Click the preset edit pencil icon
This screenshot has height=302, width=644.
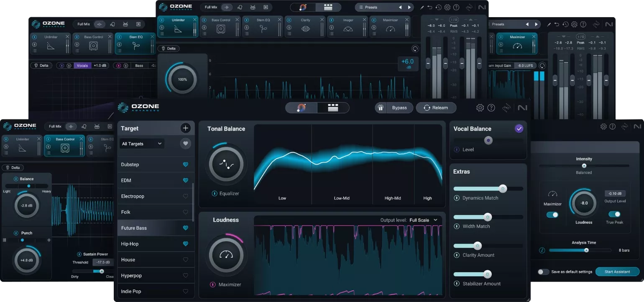point(423,7)
